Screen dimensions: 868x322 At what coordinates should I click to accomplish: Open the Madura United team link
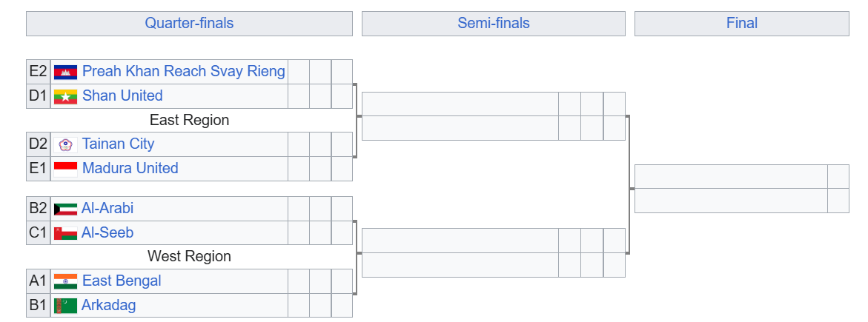(x=130, y=168)
